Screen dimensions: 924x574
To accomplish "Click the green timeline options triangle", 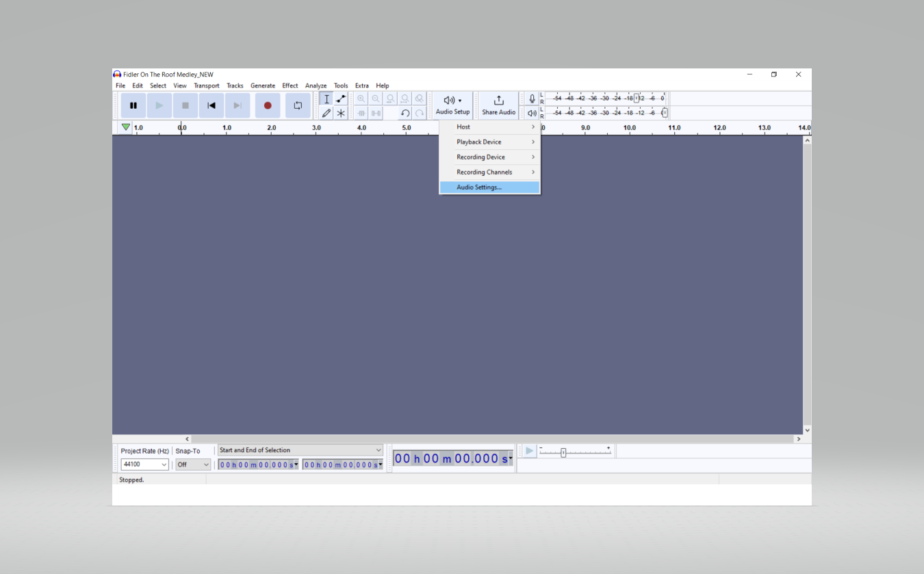I will (126, 127).
